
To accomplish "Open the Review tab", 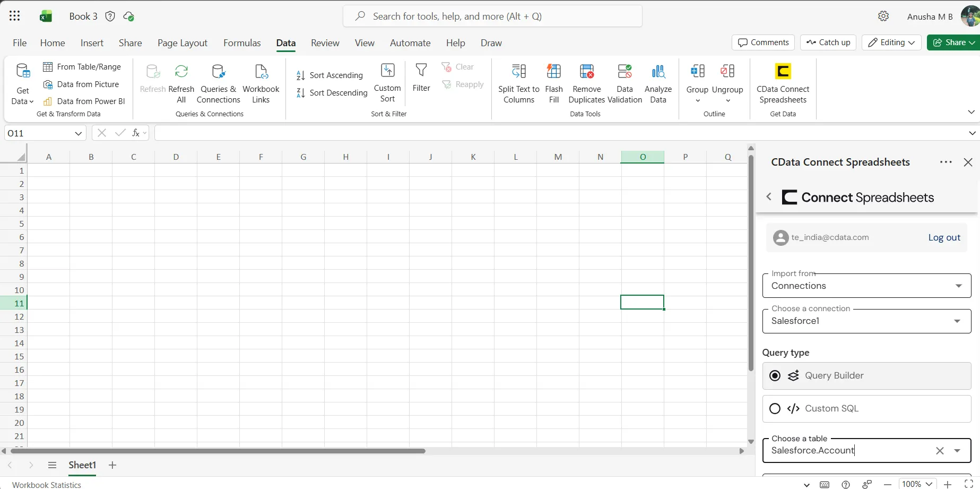I will (325, 43).
